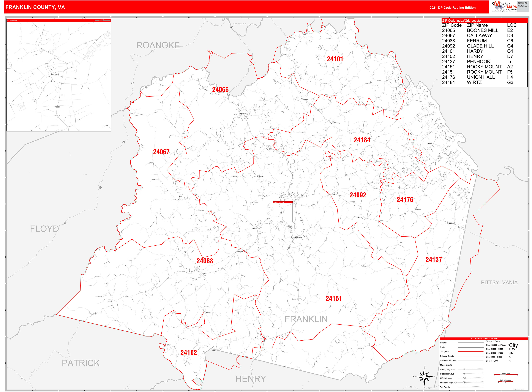Click the ZIP Name column header
Image resolution: width=532 pixels, height=392 pixels.
[x=477, y=25]
